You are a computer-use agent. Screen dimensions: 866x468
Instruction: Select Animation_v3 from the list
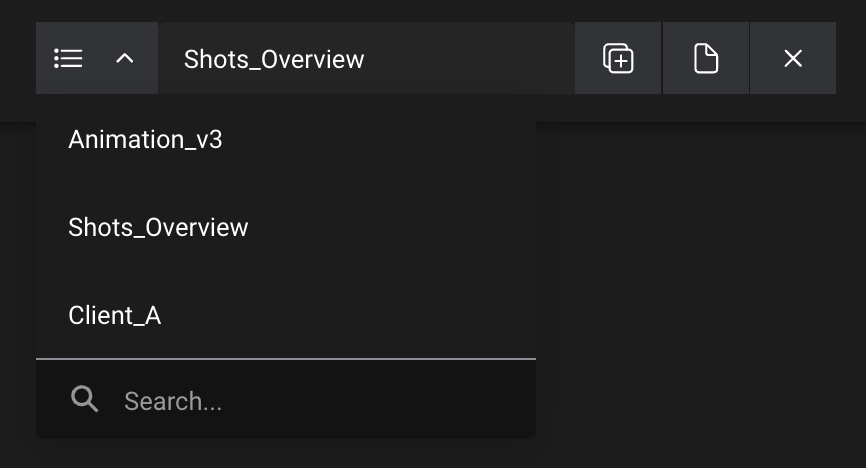146,140
